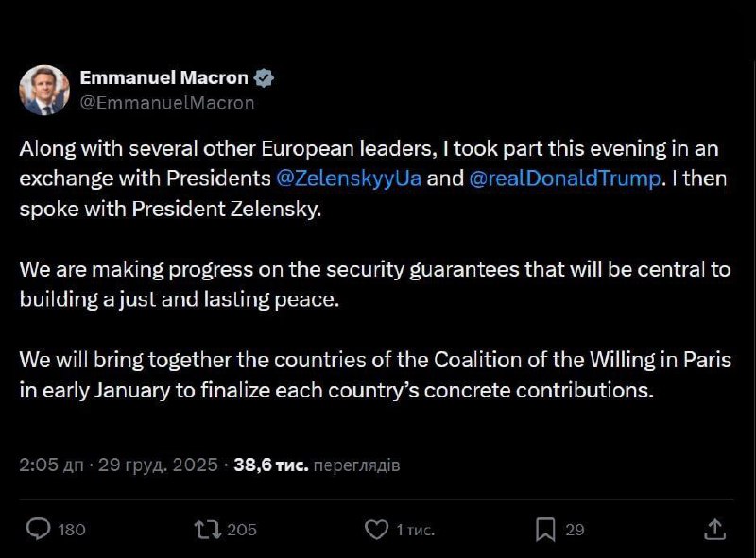The width and height of the screenshot is (756, 558).
Task: Like the post with the heart icon
Action: pos(376,529)
